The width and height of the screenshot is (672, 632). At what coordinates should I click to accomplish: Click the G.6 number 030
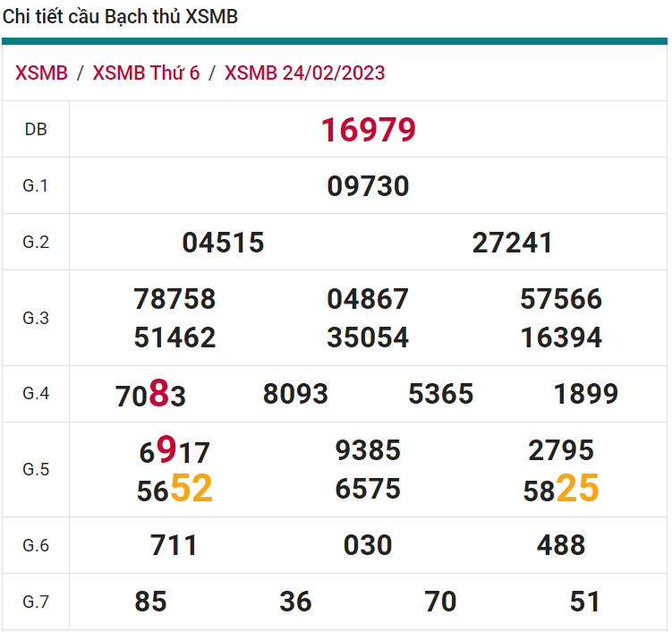(368, 545)
